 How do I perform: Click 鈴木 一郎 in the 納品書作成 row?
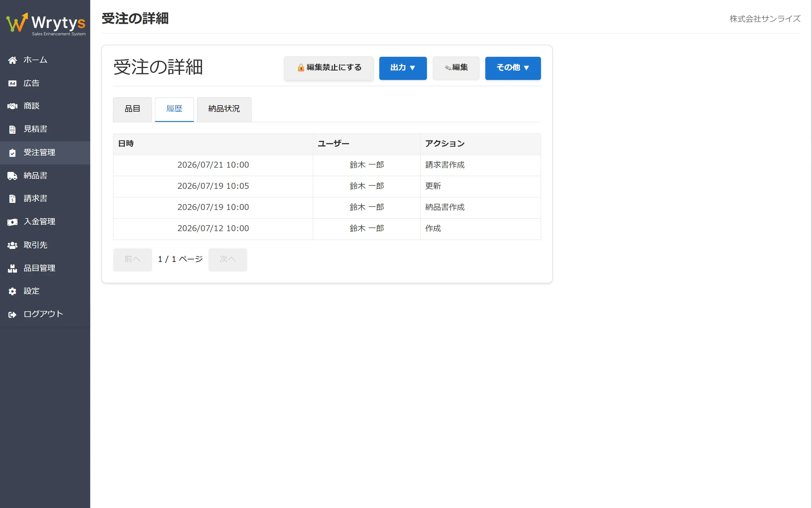367,207
